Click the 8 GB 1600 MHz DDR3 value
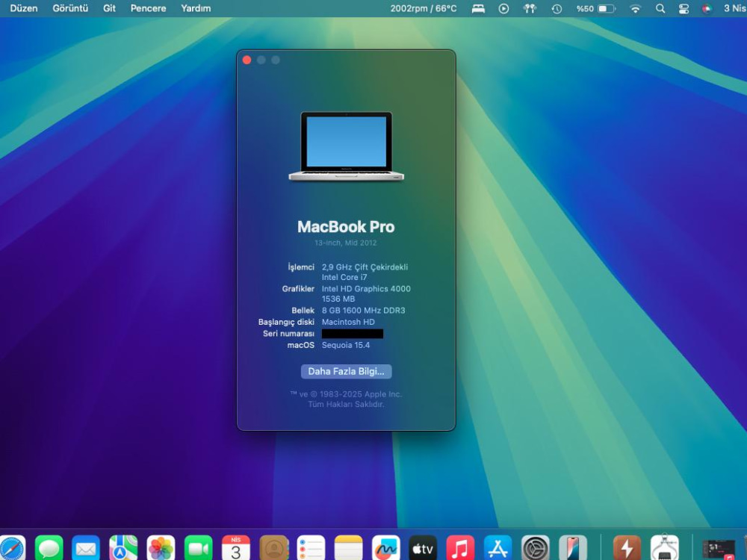Image resolution: width=747 pixels, height=560 pixels. (x=364, y=311)
